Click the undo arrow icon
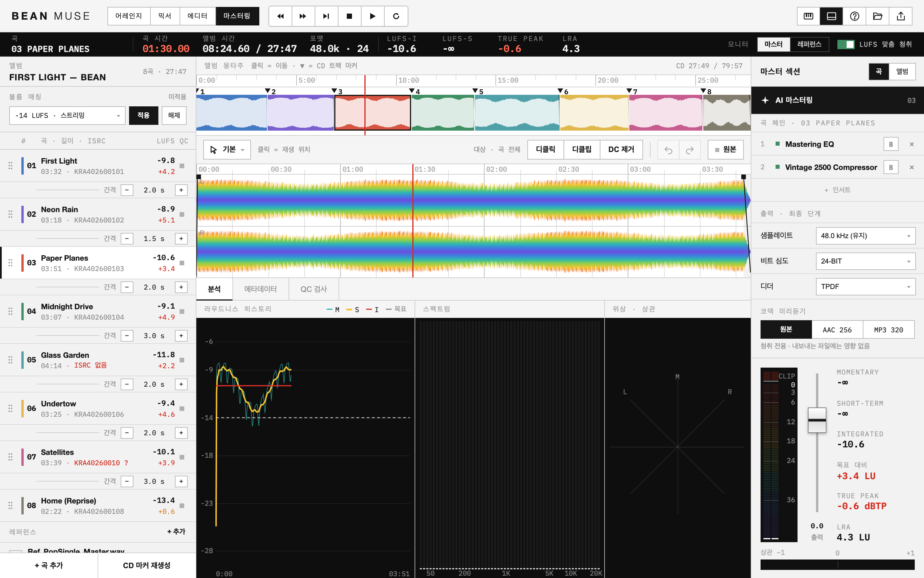The image size is (924, 578). click(668, 150)
